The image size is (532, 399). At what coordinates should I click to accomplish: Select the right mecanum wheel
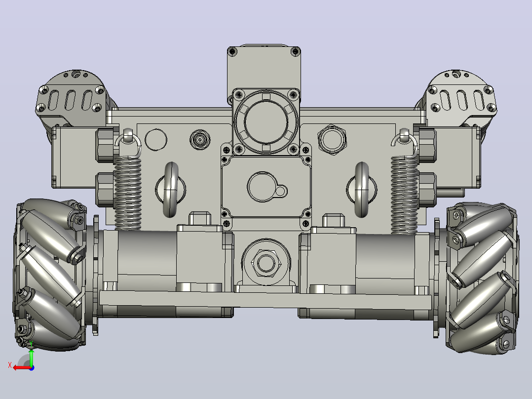point(483,279)
